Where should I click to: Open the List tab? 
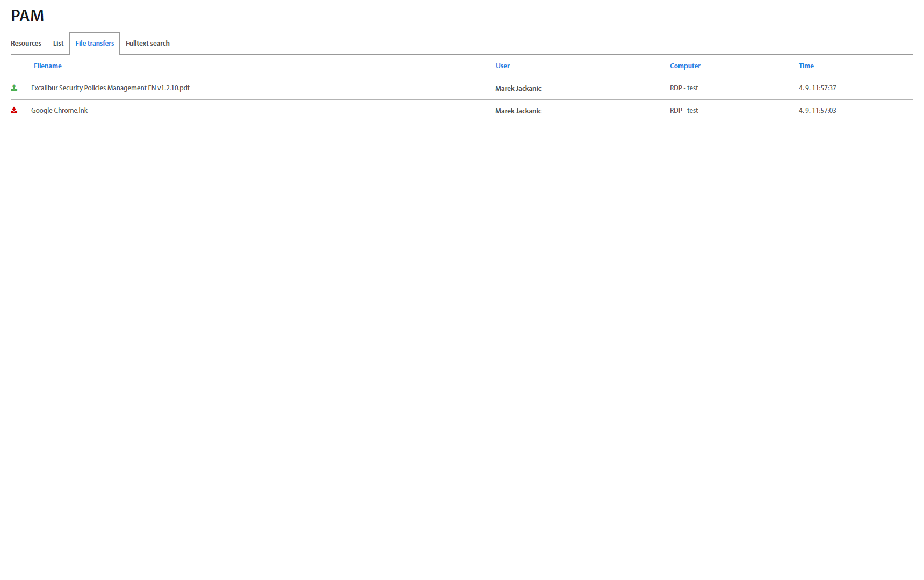pos(58,44)
